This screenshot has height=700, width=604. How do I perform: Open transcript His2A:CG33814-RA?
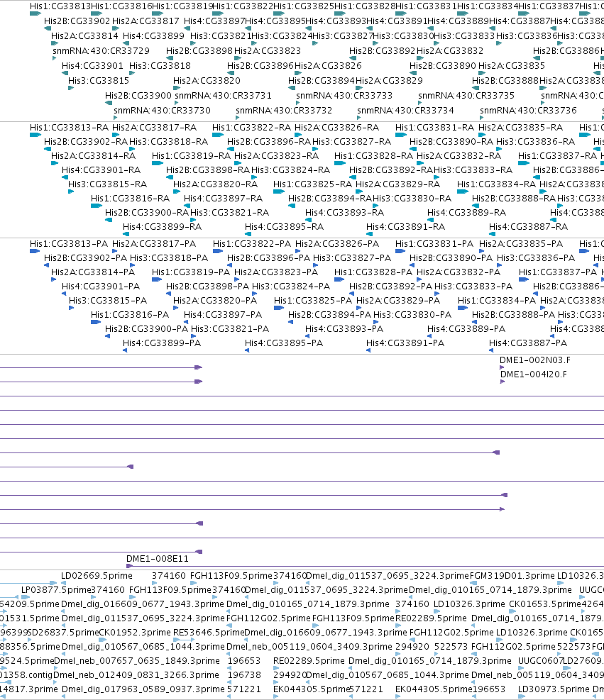click(x=94, y=156)
